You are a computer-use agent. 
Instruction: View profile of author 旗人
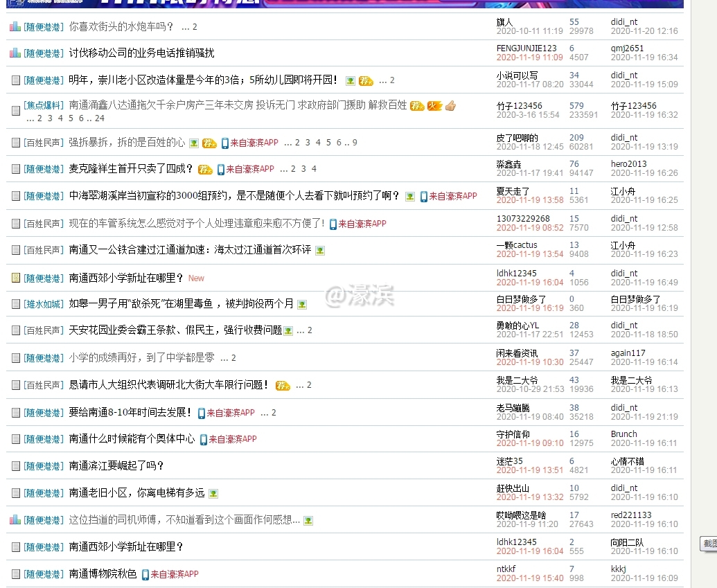tap(504, 22)
